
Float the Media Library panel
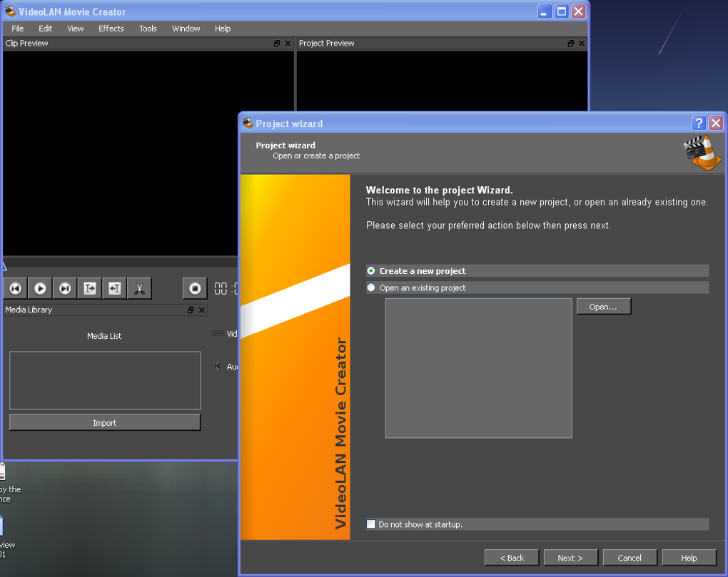click(191, 310)
